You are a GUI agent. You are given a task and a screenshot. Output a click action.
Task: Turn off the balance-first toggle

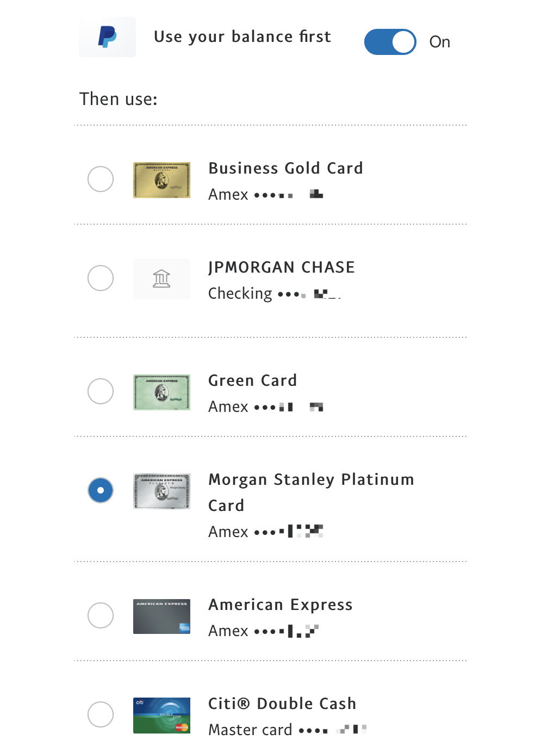390,42
